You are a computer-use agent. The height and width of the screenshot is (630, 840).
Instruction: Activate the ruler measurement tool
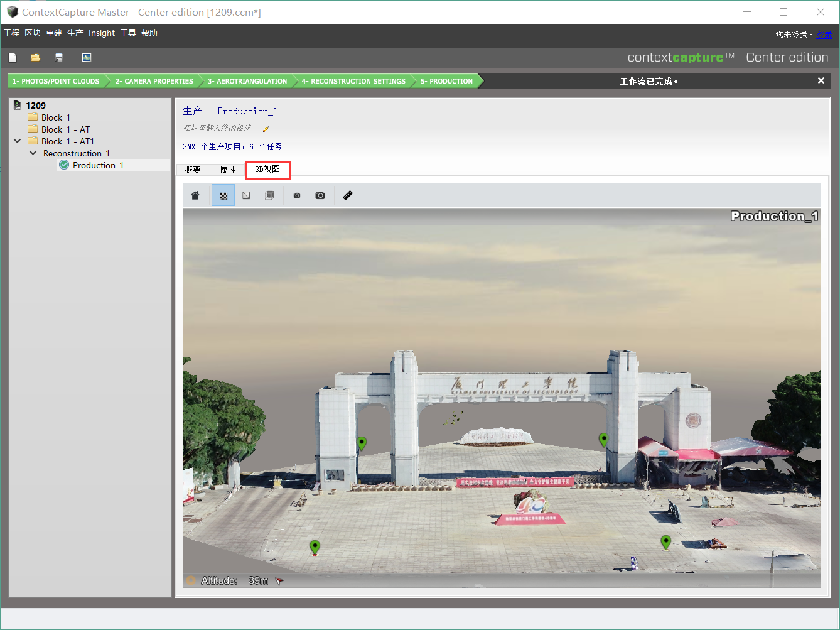[x=348, y=195]
